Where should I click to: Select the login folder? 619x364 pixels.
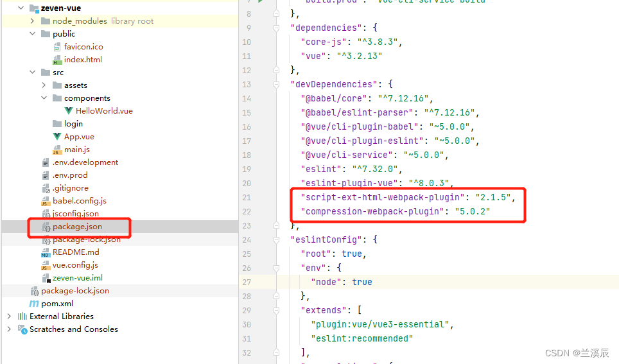73,124
